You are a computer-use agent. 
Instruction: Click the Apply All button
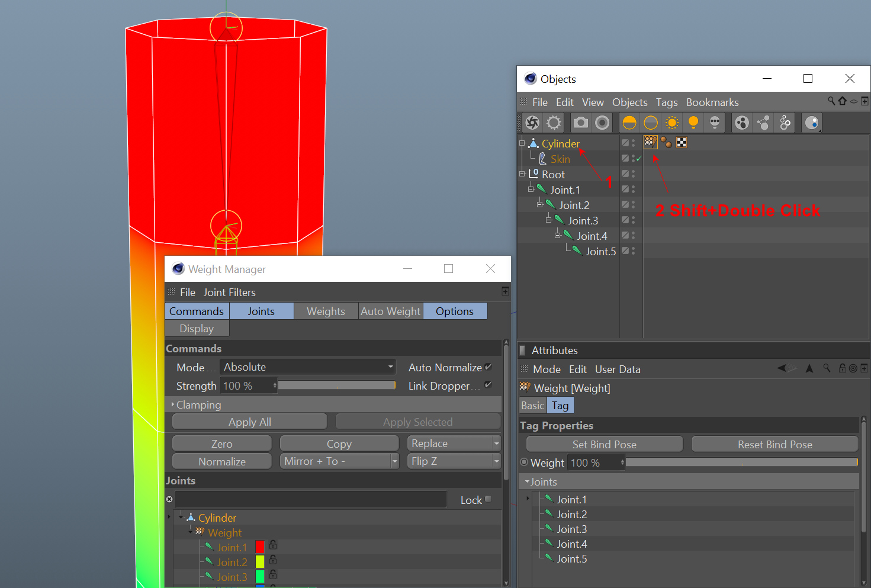250,422
